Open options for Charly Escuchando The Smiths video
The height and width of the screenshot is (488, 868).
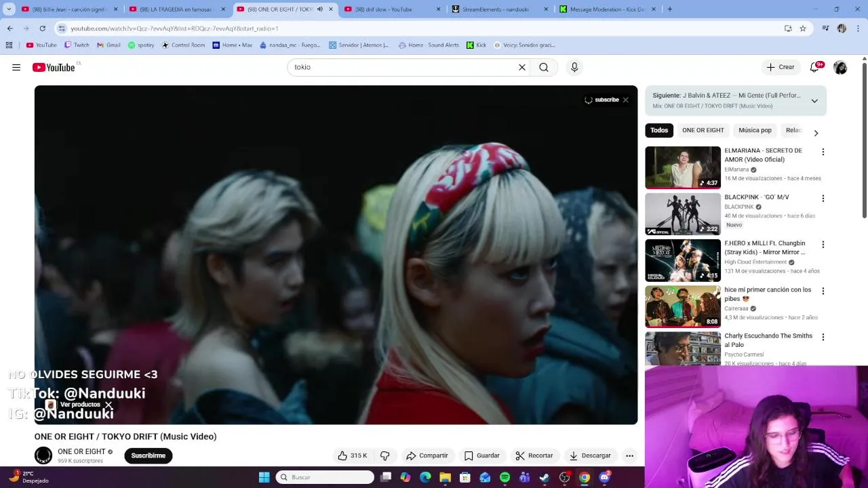pyautogui.click(x=823, y=337)
